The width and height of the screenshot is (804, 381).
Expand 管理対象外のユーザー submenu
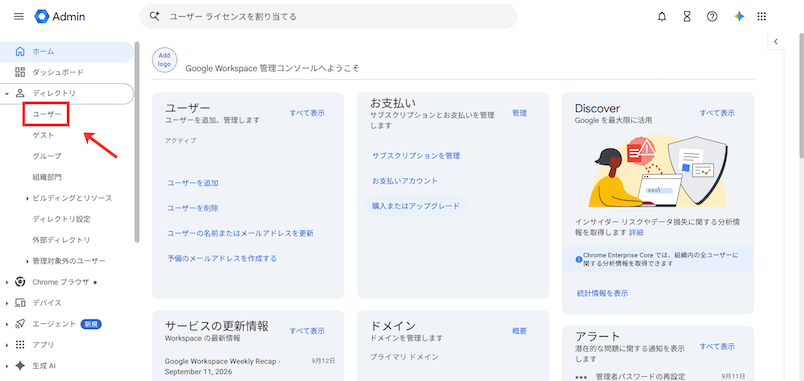click(x=27, y=262)
